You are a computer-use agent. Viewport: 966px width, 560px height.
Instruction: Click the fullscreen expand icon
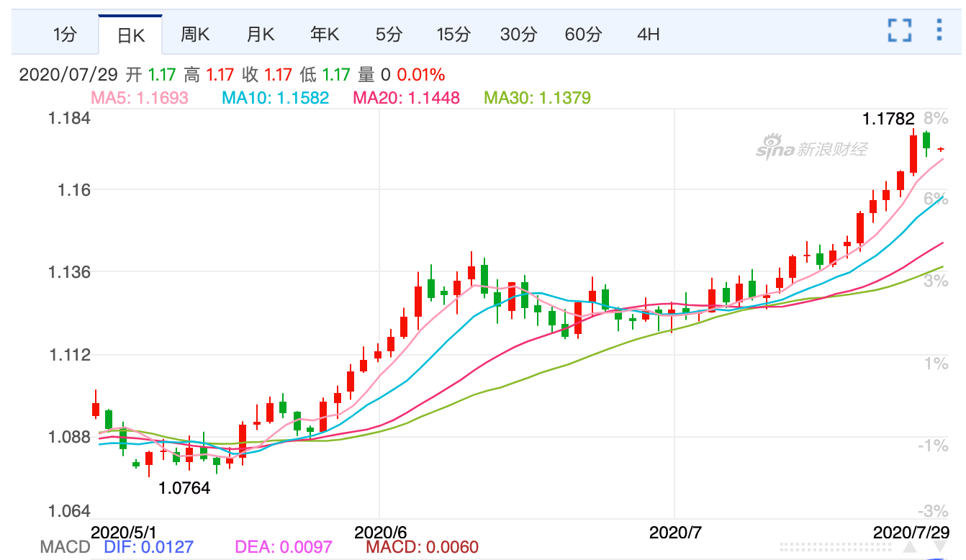tap(900, 30)
